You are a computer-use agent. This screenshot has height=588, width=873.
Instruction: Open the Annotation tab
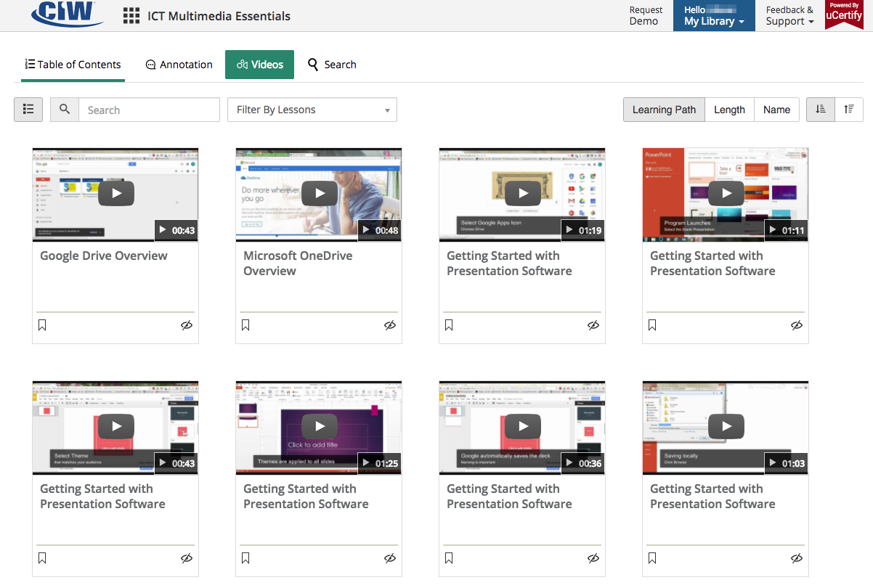pyautogui.click(x=179, y=65)
